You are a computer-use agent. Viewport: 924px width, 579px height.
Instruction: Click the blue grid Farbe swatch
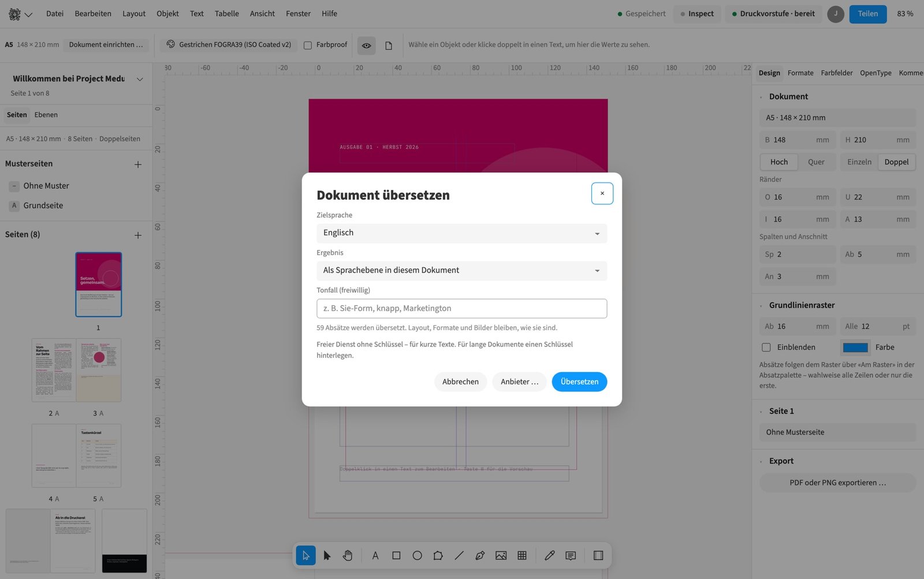[855, 348]
